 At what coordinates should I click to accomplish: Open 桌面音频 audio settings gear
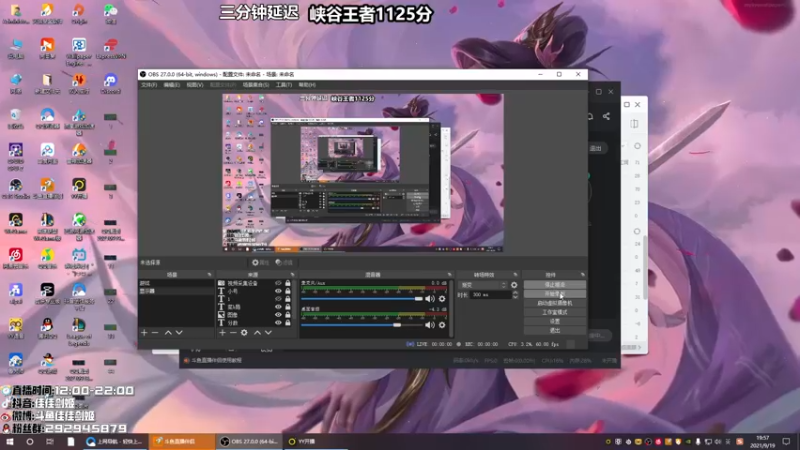pyautogui.click(x=442, y=324)
